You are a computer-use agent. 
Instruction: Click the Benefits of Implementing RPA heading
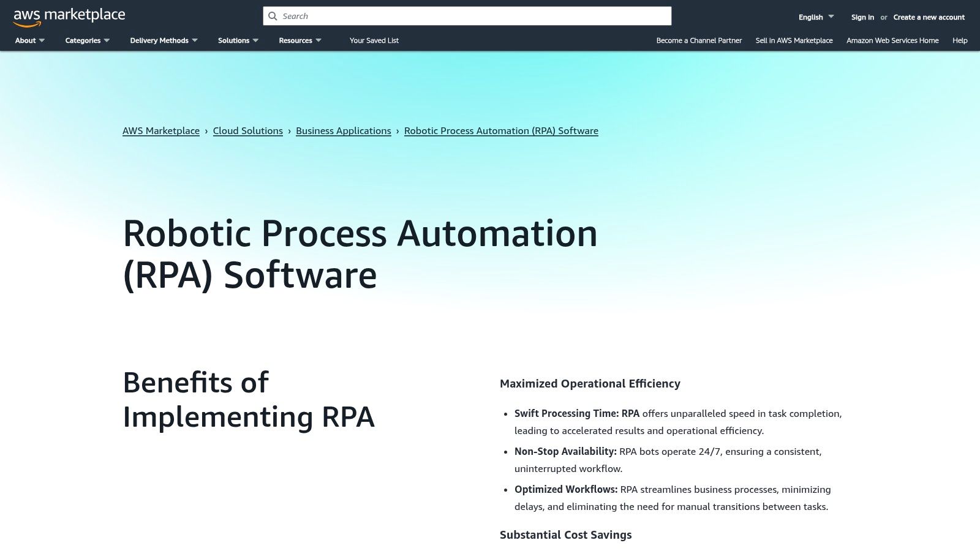tap(249, 399)
